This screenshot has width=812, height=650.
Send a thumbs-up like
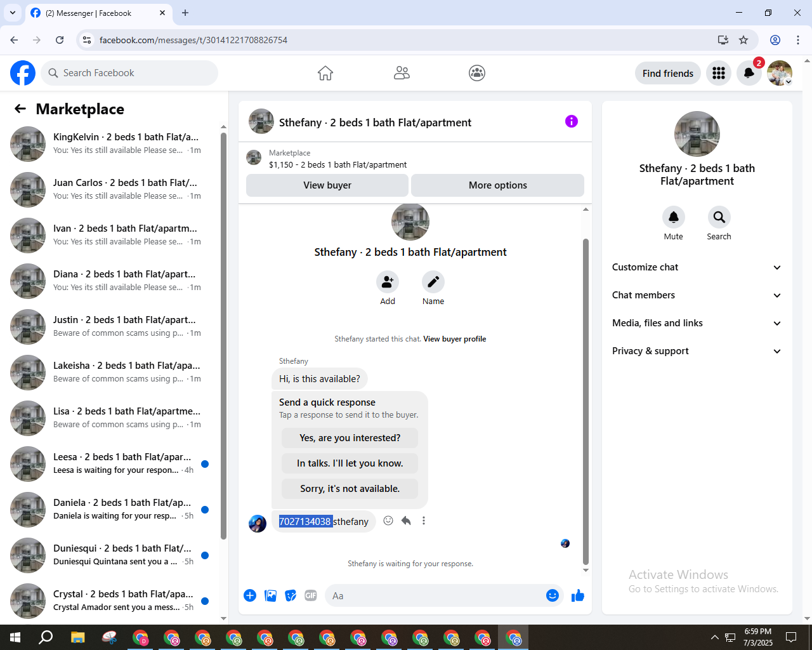[578, 595]
